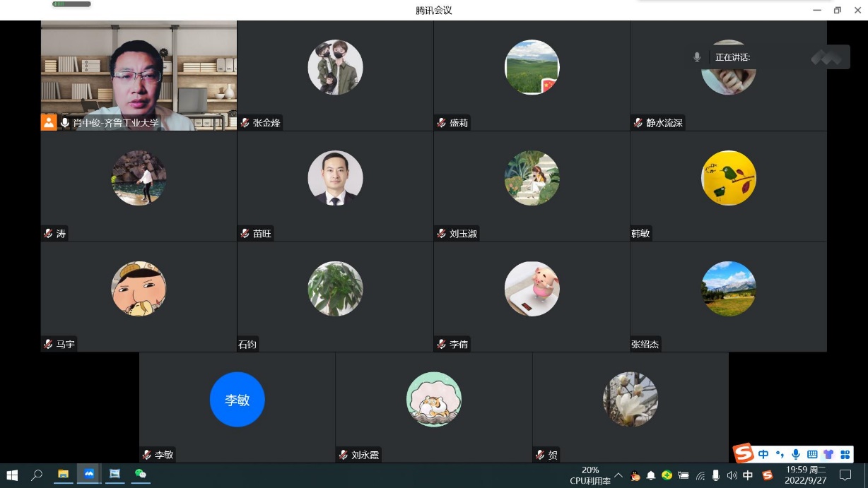This screenshot has width=868, height=488.
Task: Toggle the 中 input language indicator in tray
Action: pos(749,475)
